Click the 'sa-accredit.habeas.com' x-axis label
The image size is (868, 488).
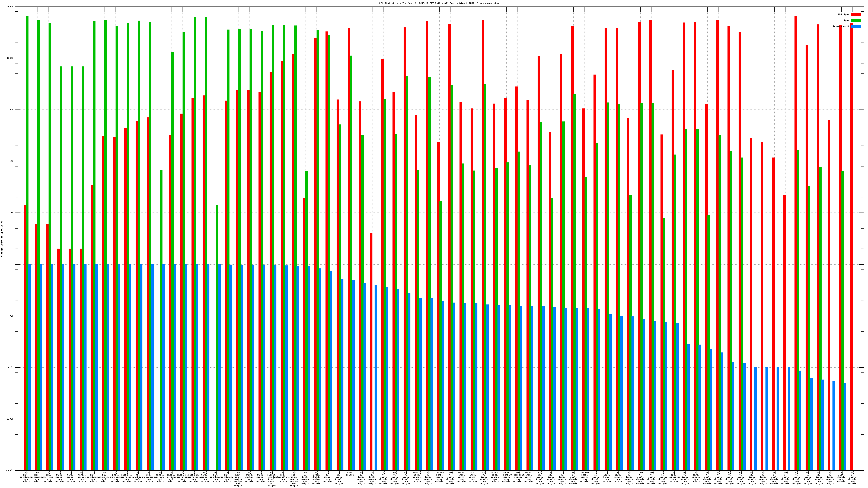[518, 477]
